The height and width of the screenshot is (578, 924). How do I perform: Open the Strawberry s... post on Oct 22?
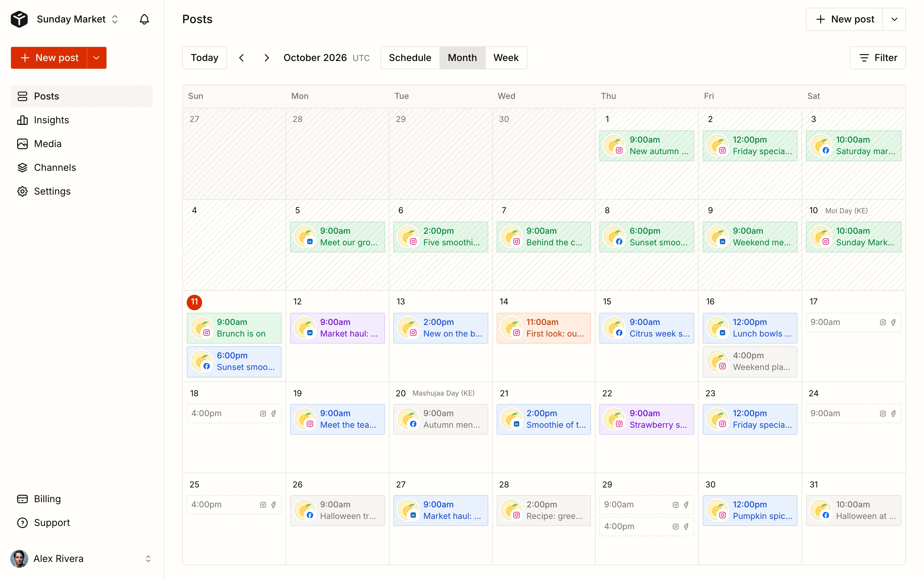coord(646,419)
